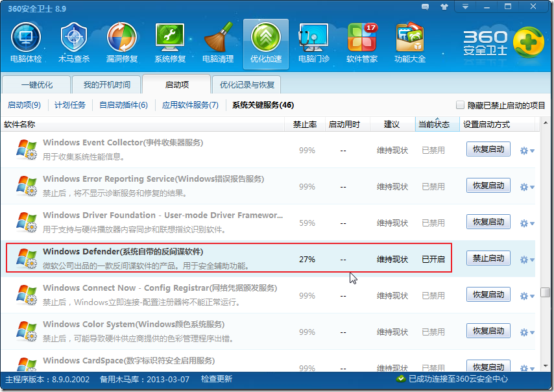The image size is (554, 392).
Task: Click the 59% disable rate value
Action: coord(307,223)
